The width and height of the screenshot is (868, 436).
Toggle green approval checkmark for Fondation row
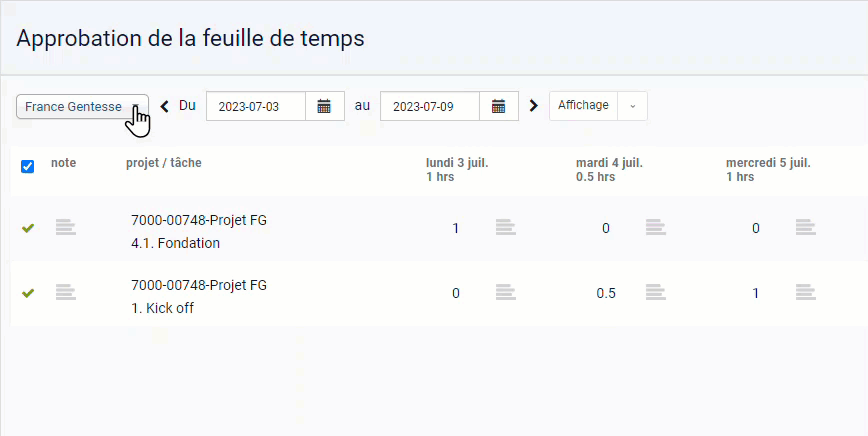tap(28, 228)
